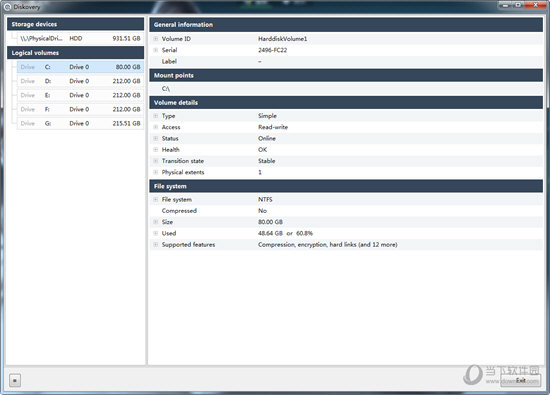
Task: Click the Mount points section header
Action: (346, 75)
